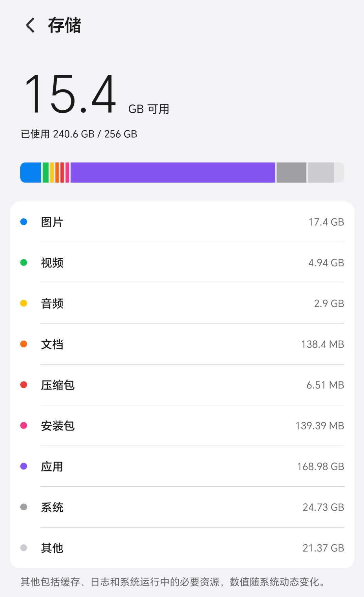Open the 视频 storage category
Viewport: 364px width, 597px height.
click(182, 262)
